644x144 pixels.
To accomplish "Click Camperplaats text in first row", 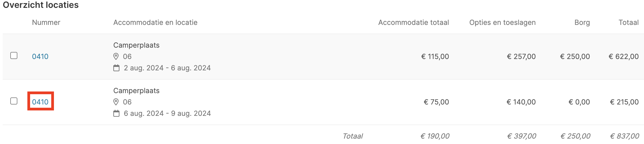I will 136,45.
